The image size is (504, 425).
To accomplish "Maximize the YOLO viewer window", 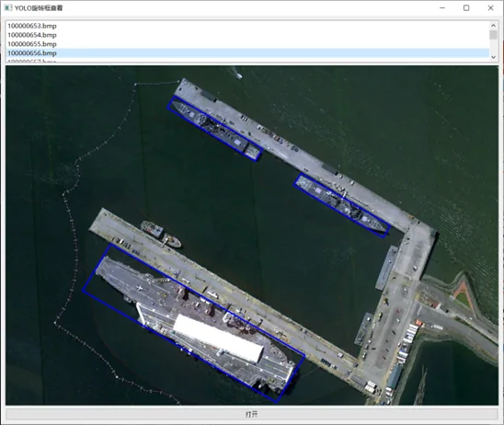I will coord(466,7).
